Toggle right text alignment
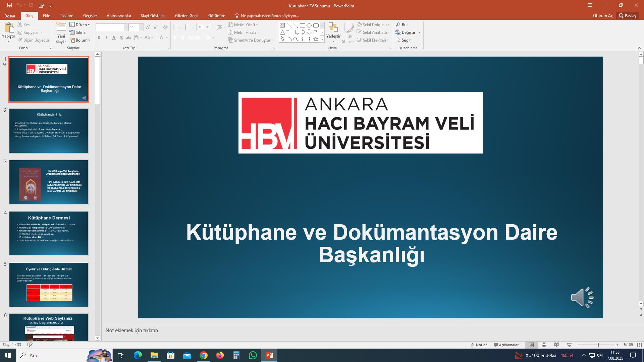The height and width of the screenshot is (362, 644). coord(191,38)
